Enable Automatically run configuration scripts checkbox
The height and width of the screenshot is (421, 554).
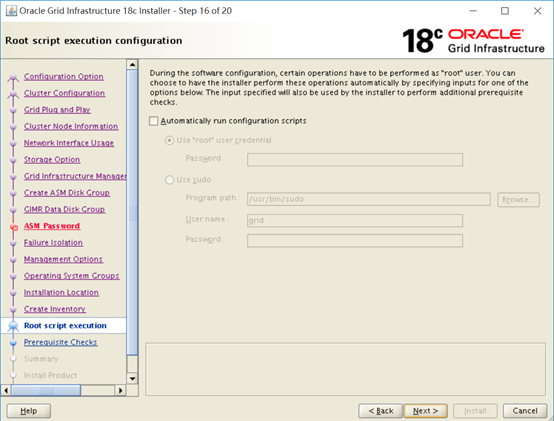153,121
